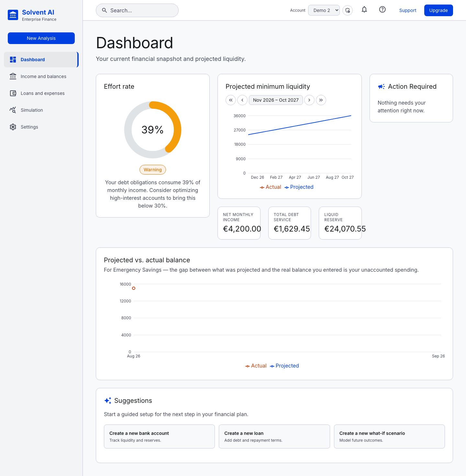Screen dimensions: 466x476
Task: Click the bank icon beside Income and balances
Action: point(13,76)
